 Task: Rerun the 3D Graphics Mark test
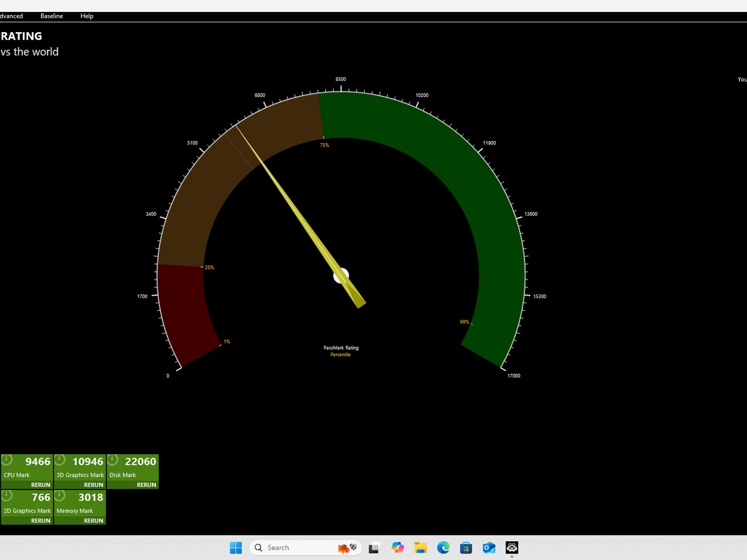(93, 485)
